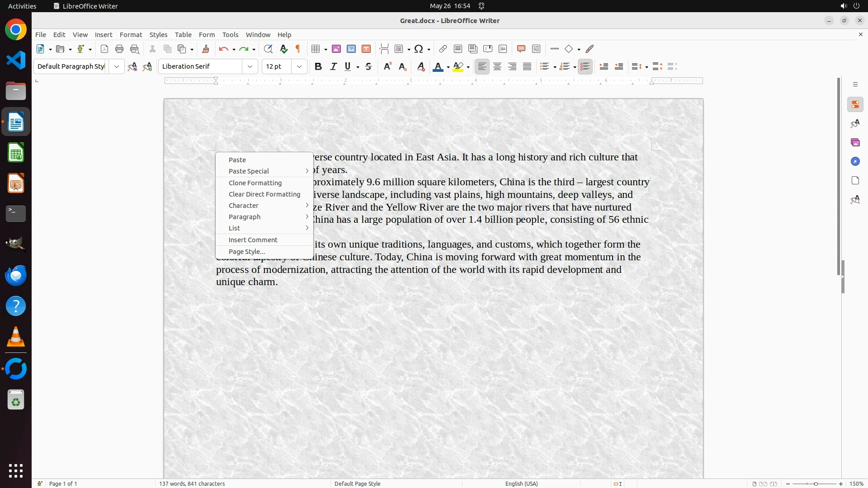Open the font size dropdown
The width and height of the screenshot is (868, 488).
(299, 66)
